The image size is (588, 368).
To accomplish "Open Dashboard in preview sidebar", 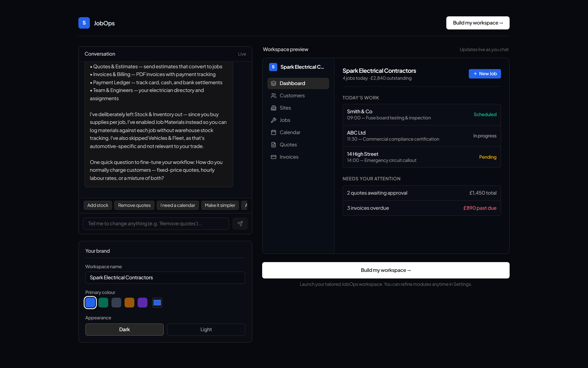I will [x=298, y=83].
